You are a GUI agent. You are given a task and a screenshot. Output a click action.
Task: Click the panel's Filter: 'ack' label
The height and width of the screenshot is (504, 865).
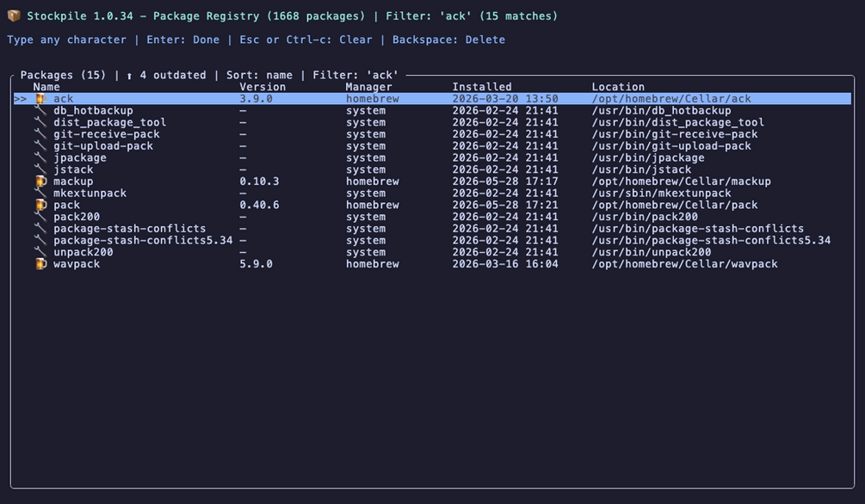355,75
